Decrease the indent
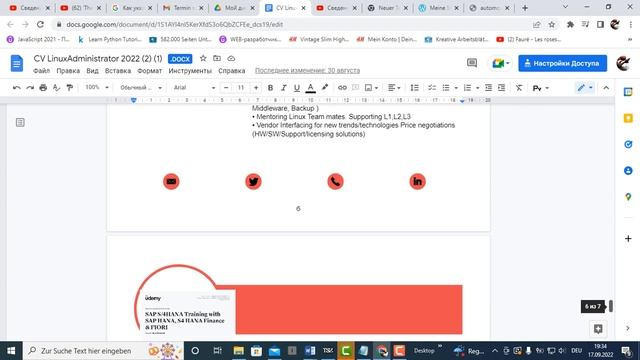 (488, 88)
